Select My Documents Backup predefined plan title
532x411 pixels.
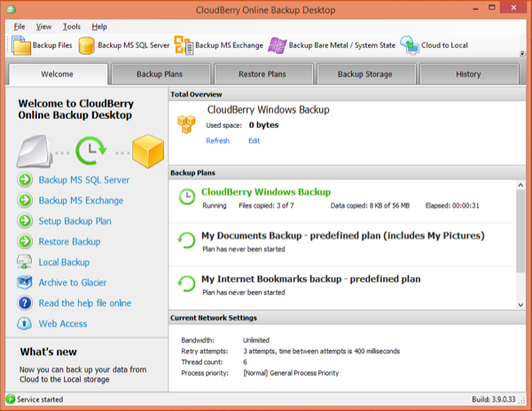[343, 235]
